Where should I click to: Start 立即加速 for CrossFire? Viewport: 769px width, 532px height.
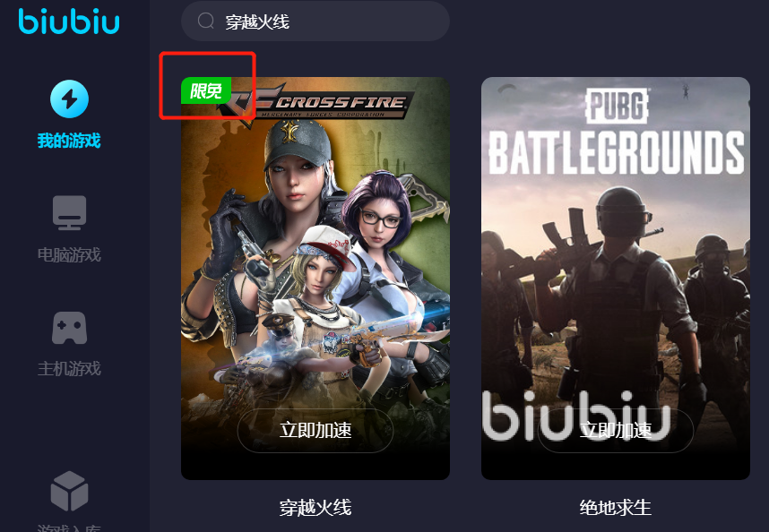click(x=315, y=430)
